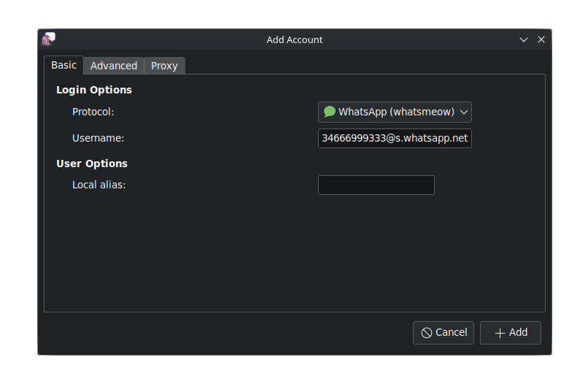
Task: Close the Add Account dialog
Action: click(541, 39)
